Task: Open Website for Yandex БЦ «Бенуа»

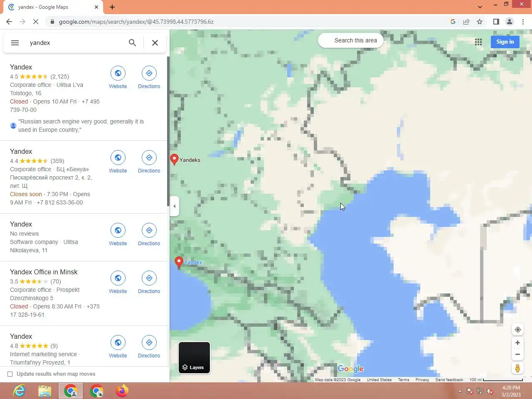Action: pos(118,162)
